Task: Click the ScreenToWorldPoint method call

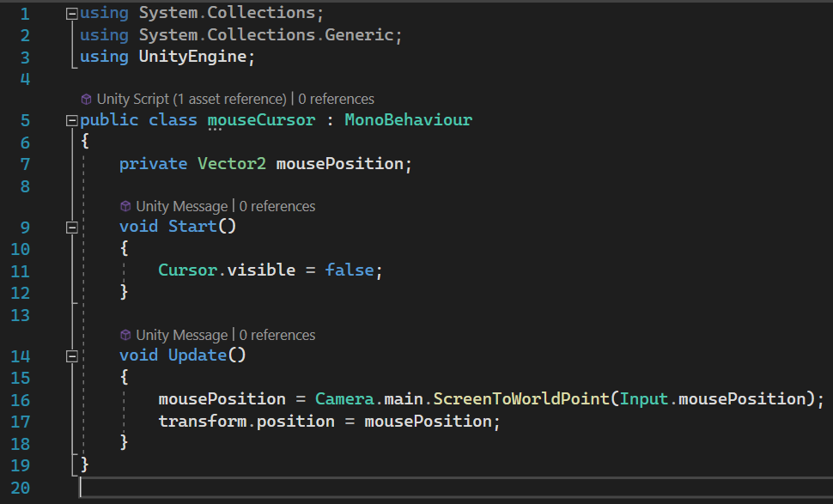Action: click(522, 399)
